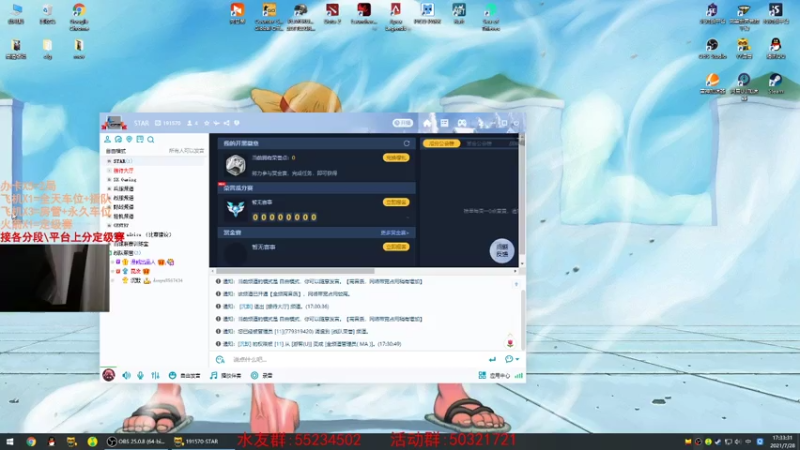Start recording with the record button

(261, 376)
